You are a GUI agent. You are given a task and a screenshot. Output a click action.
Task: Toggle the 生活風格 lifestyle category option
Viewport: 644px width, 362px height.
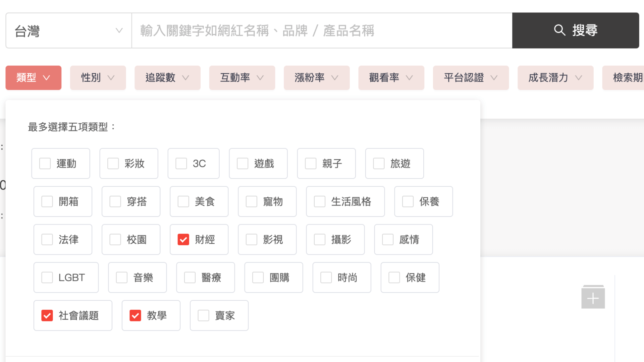(319, 201)
